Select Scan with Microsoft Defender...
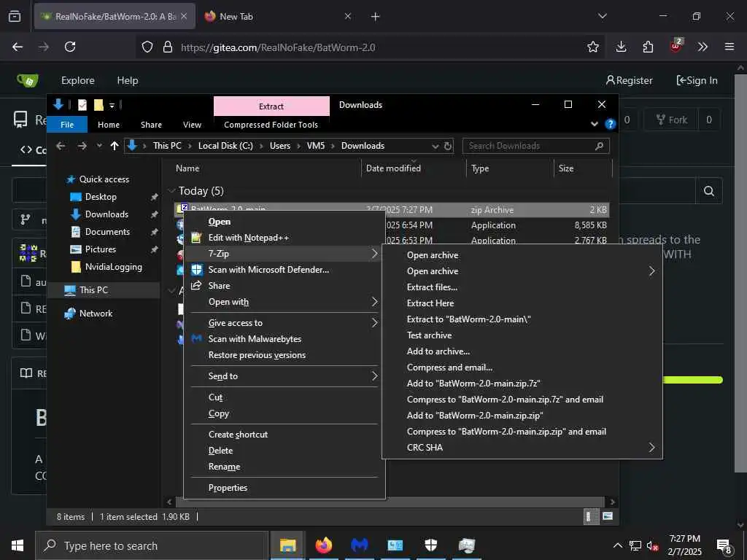 (268, 270)
